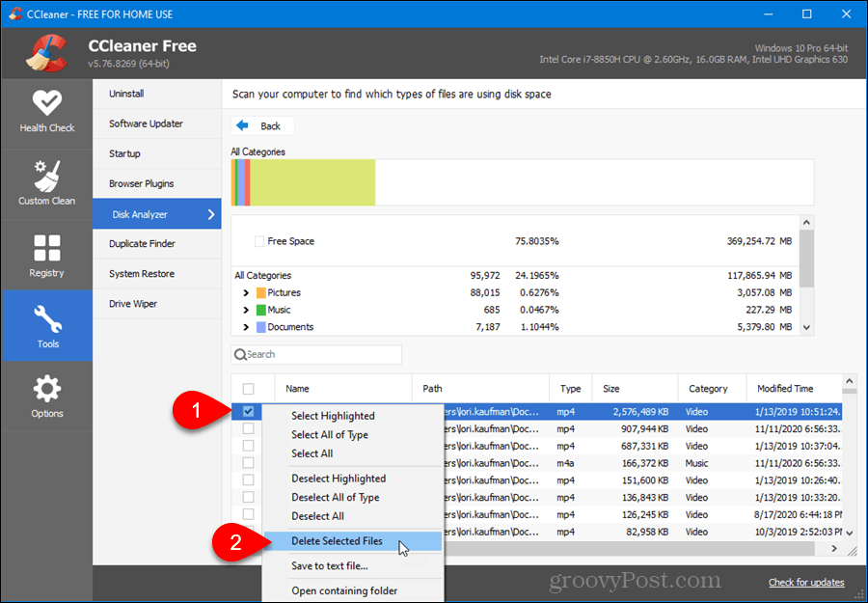Click into the Search field
Screen dimensions: 868x603
point(316,354)
